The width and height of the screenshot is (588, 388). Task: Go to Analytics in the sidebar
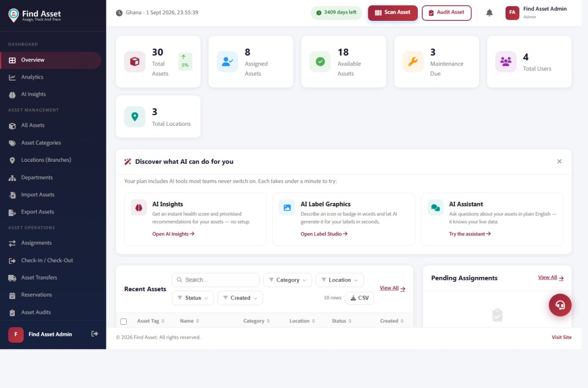[51, 77]
